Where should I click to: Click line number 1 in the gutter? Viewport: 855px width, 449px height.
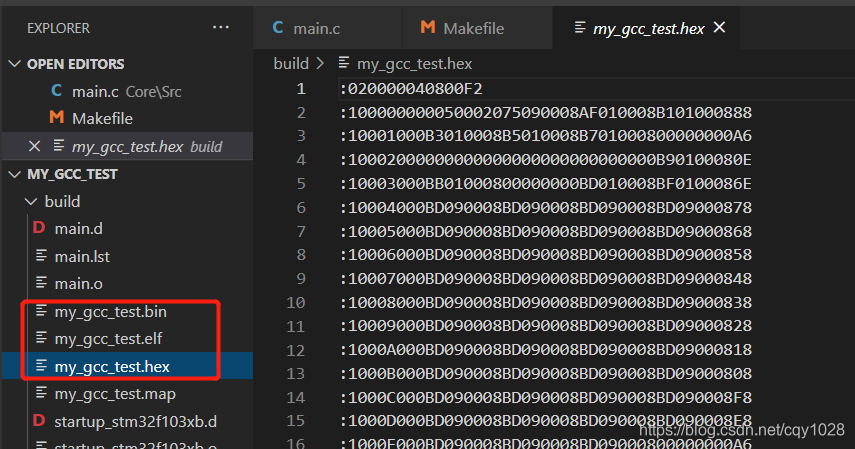click(x=301, y=88)
